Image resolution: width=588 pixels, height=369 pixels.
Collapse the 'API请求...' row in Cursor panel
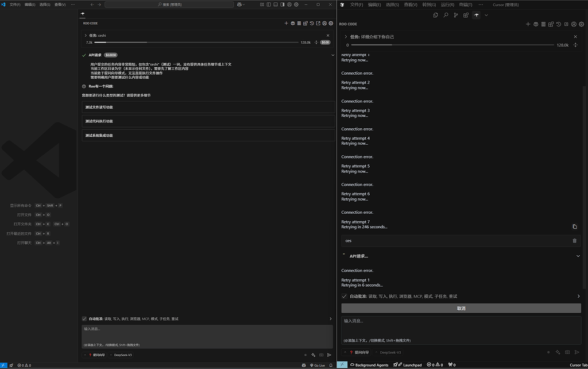(578, 256)
